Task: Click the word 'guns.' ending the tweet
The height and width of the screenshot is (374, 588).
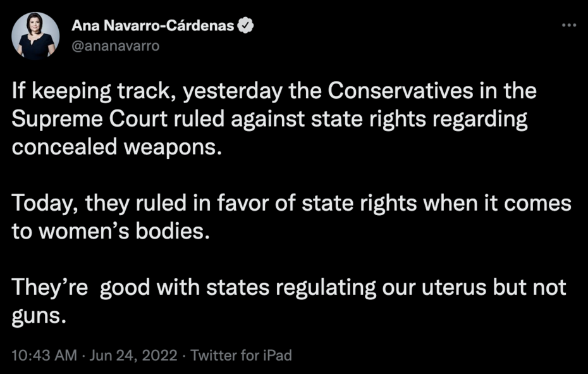Action: click(x=39, y=316)
